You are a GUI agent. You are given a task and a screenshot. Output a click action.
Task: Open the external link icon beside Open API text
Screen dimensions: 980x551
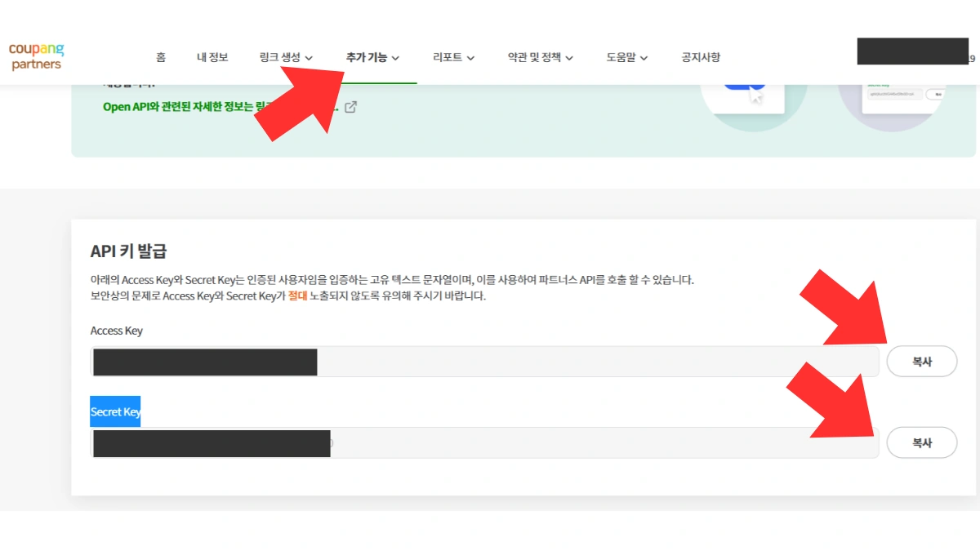click(350, 107)
